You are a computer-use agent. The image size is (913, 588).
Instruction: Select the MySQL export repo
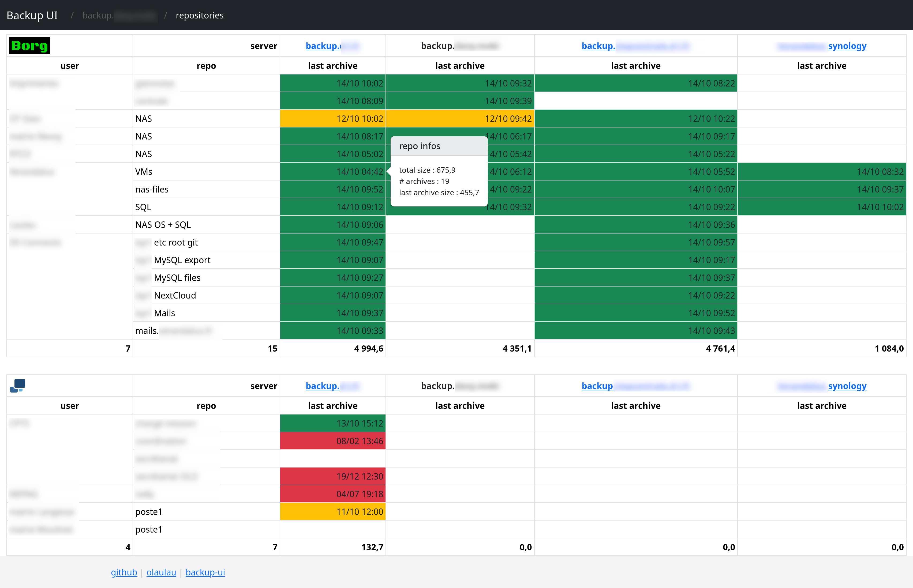pos(182,260)
